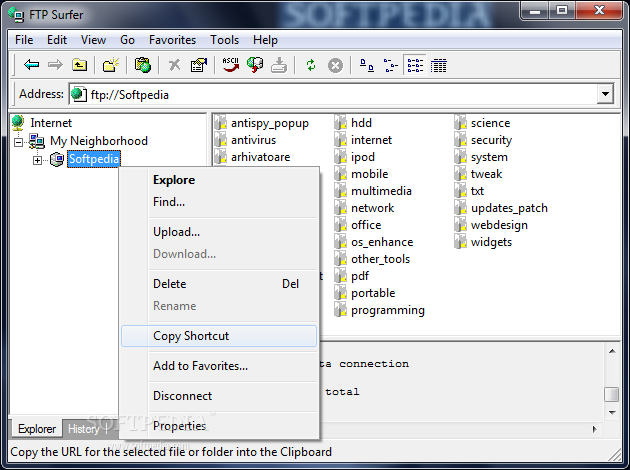
Task: Click the Back arrow toolbar icon
Action: tap(31, 65)
